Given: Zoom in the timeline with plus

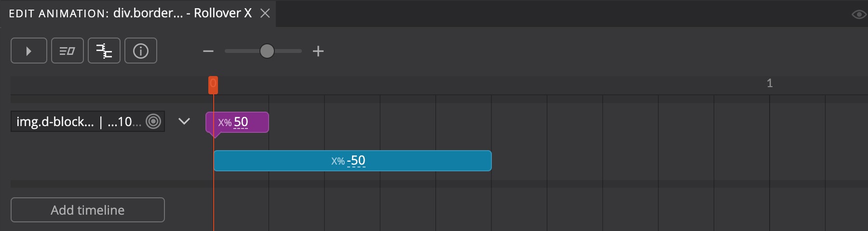Looking at the screenshot, I should pos(318,51).
